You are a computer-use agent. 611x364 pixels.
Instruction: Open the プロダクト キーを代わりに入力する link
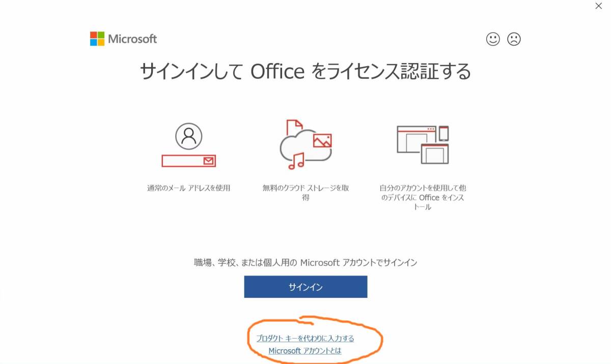[305, 339]
